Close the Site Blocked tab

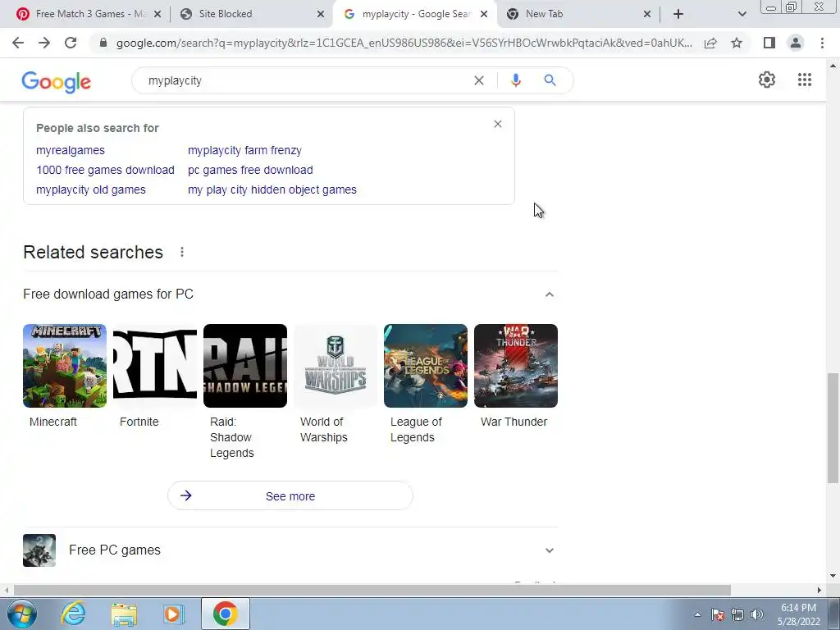pyautogui.click(x=321, y=14)
